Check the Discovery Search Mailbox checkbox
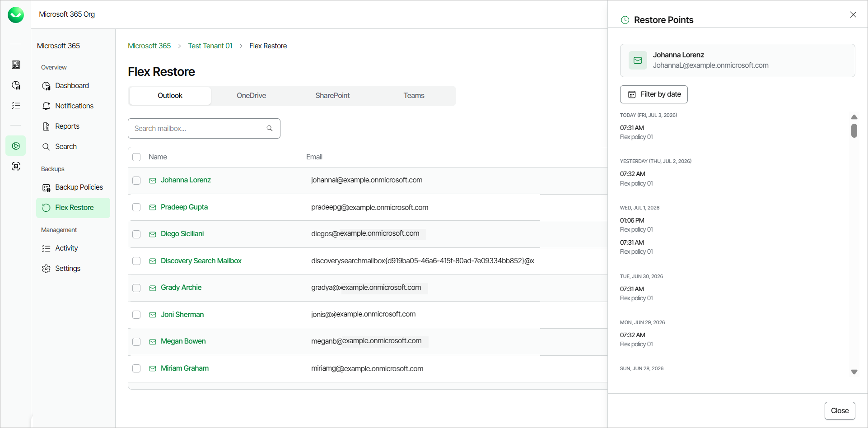The width and height of the screenshot is (868, 428). click(136, 261)
